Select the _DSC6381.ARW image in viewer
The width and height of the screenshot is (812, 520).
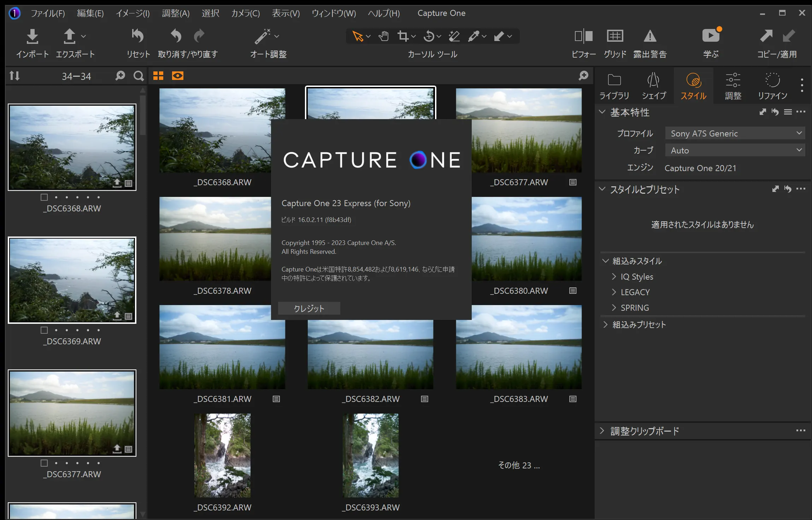(x=222, y=347)
